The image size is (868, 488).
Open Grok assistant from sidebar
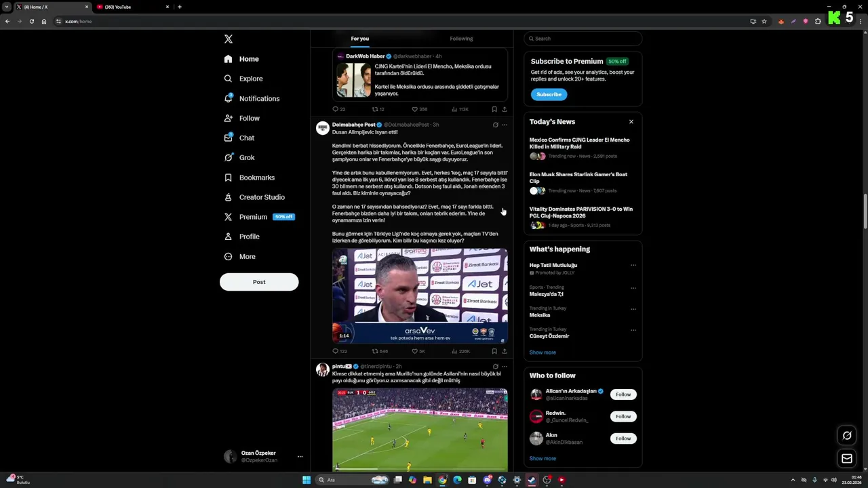[x=239, y=157]
